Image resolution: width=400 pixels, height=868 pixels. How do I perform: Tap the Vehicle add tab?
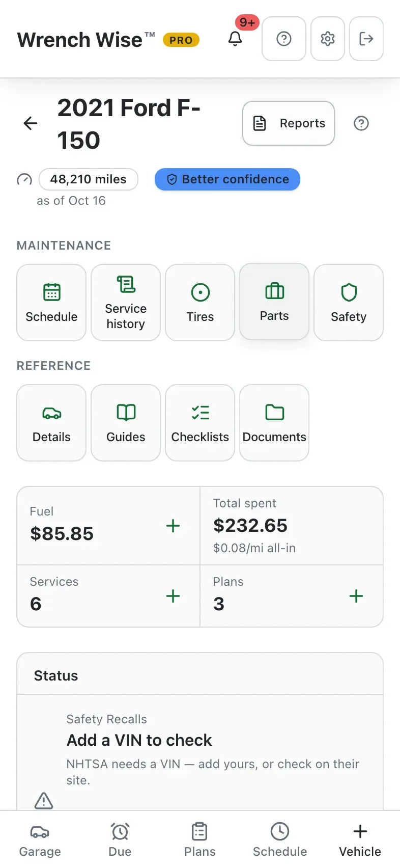(360, 839)
